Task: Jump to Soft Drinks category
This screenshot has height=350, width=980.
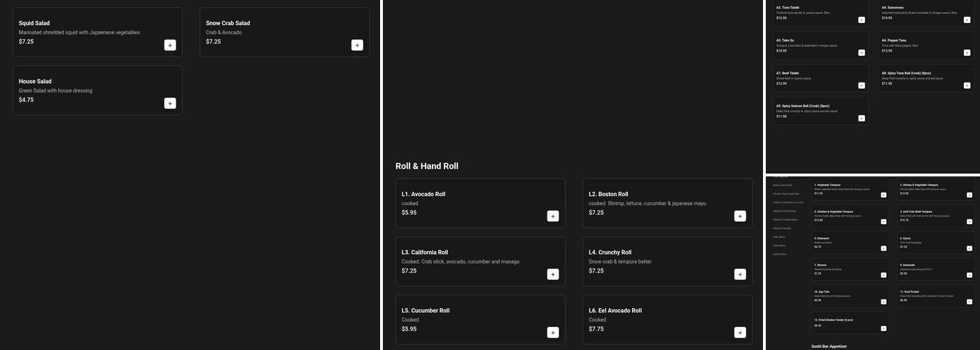Action: [780, 254]
